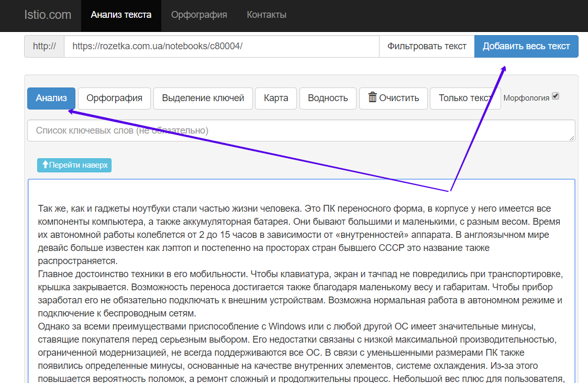The height and width of the screenshot is (383, 588).
Task: Switch to the Анализ текста tab
Action: click(x=121, y=15)
